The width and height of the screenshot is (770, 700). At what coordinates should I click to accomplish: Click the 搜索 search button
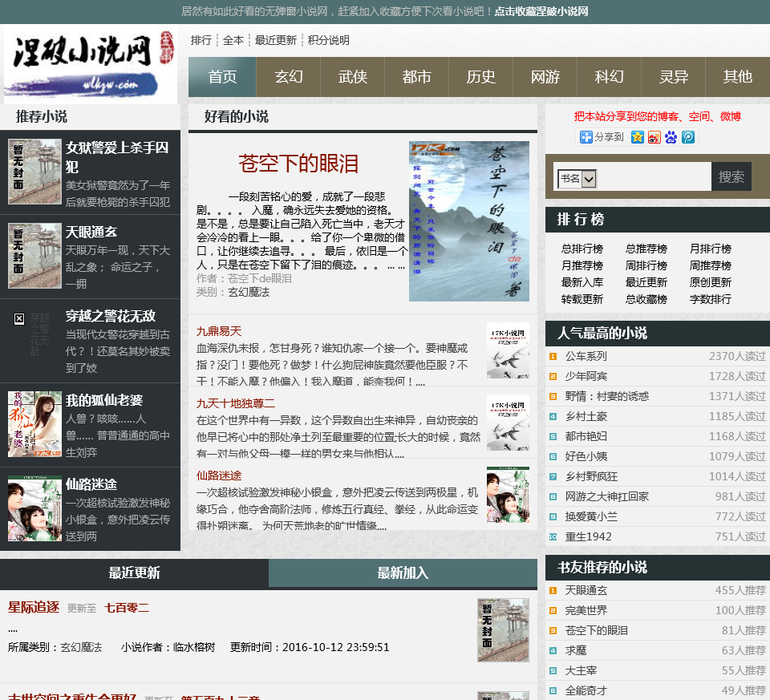pos(731,176)
